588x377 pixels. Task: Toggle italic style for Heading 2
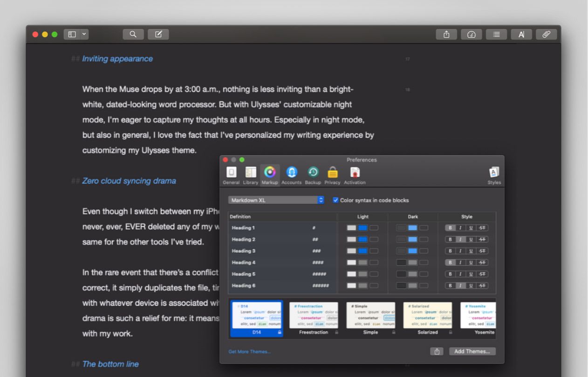(x=460, y=239)
